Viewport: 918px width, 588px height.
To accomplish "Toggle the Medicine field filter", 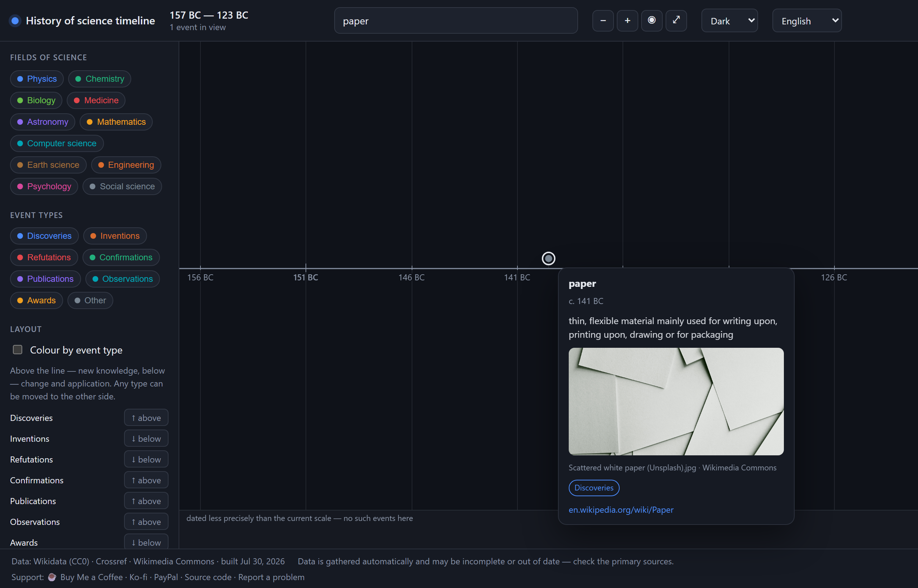I will coord(96,100).
